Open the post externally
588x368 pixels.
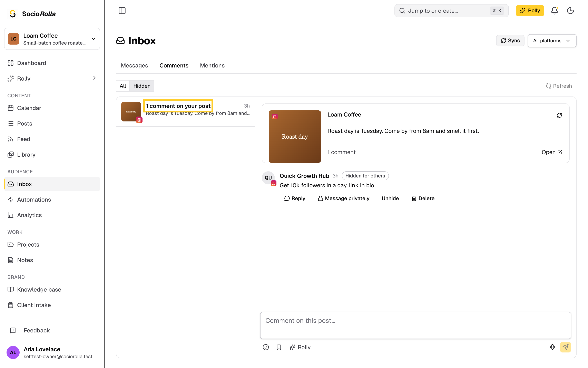pos(552,152)
